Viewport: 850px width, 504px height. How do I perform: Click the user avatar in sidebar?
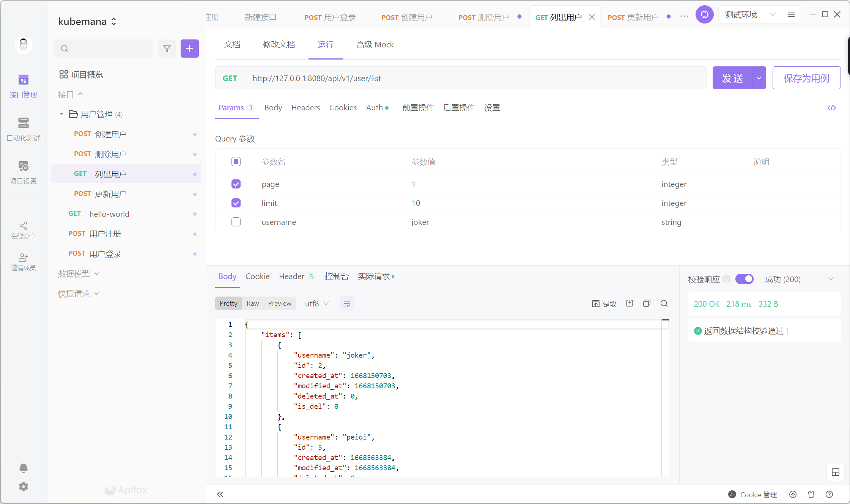tap(24, 45)
